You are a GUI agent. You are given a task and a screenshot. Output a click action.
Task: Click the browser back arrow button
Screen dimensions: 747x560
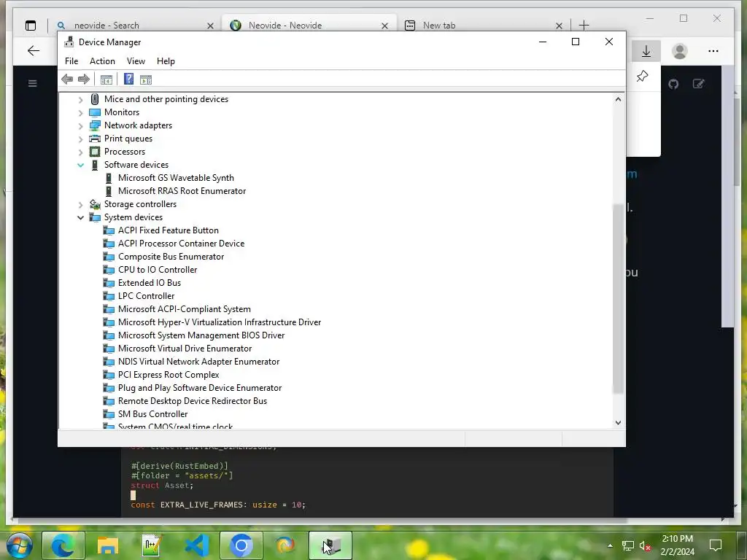[34, 50]
